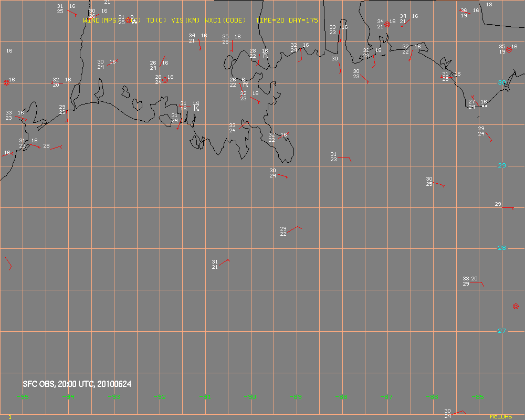Click the thunderstorm symbol below visibility 6
Image resolution: width=525 pixels, height=420 pixels.
[246, 85]
